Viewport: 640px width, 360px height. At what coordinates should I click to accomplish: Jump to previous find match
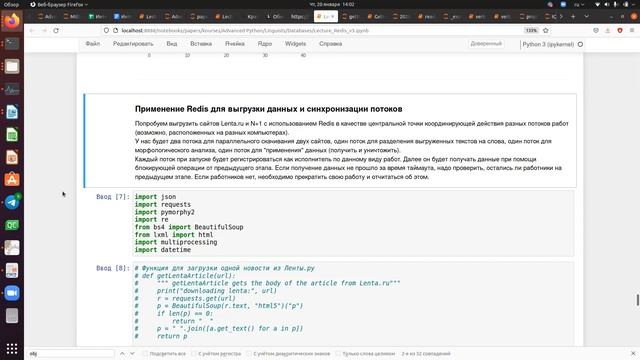122,353
